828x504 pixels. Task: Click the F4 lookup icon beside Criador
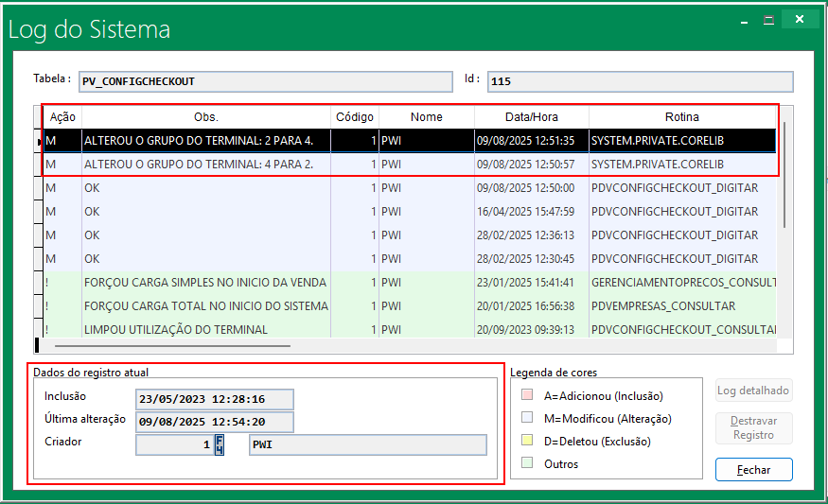220,444
